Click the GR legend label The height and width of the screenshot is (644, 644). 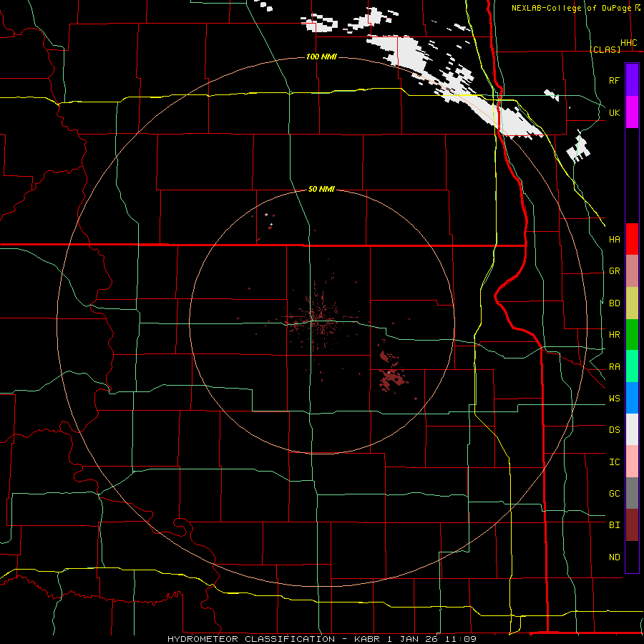pyautogui.click(x=614, y=271)
